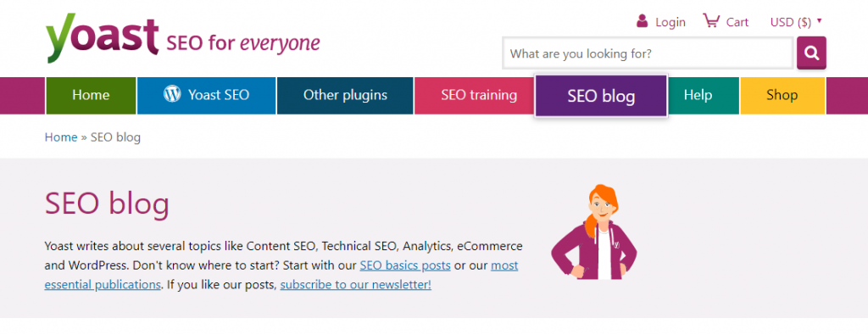Open the SEO basics posts link
868x335 pixels.
click(405, 265)
